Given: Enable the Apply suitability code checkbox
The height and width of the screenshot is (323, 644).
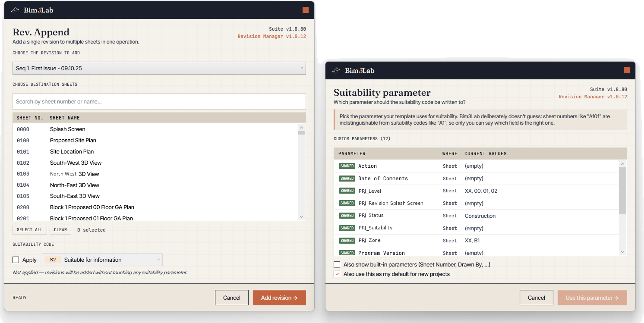Looking at the screenshot, I should click(16, 260).
